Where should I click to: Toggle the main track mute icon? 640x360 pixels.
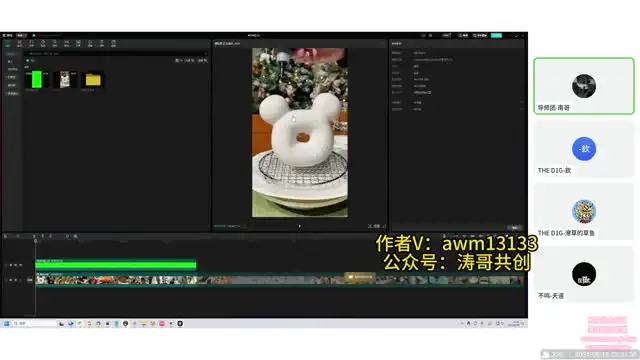tap(21, 280)
